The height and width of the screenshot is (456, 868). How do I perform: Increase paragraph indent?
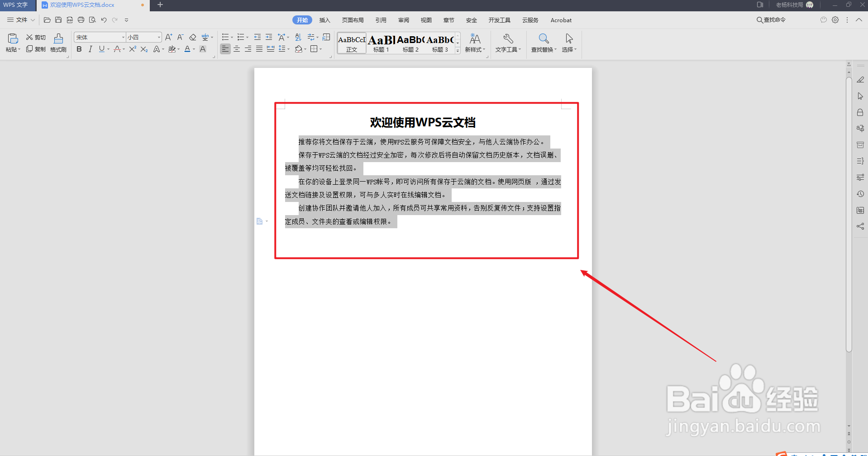point(269,37)
